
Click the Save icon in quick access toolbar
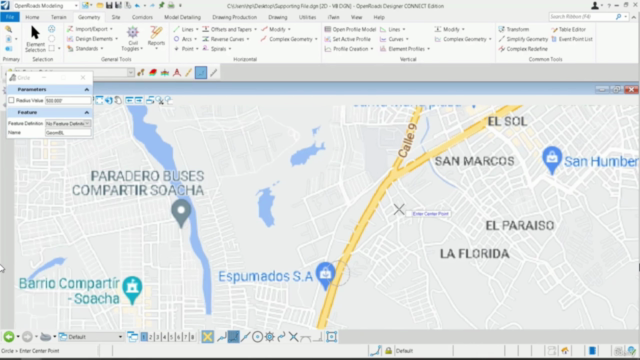109,5
